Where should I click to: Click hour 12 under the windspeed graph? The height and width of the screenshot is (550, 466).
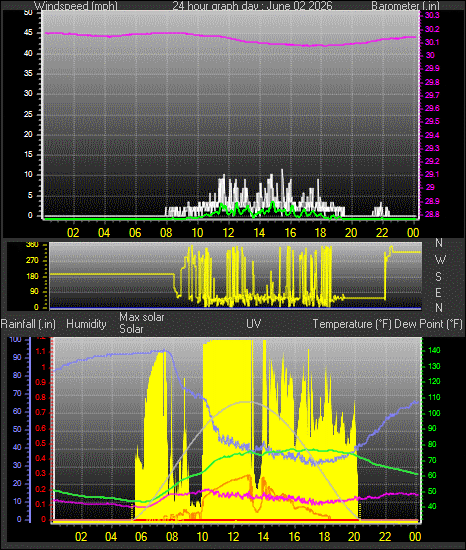[x=228, y=233]
